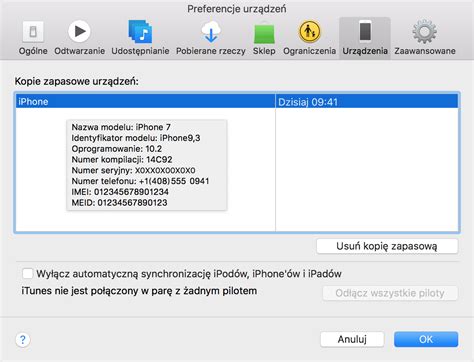Switch to Udostępnianie sharing pane
This screenshot has width=474, height=362.
coord(140,38)
